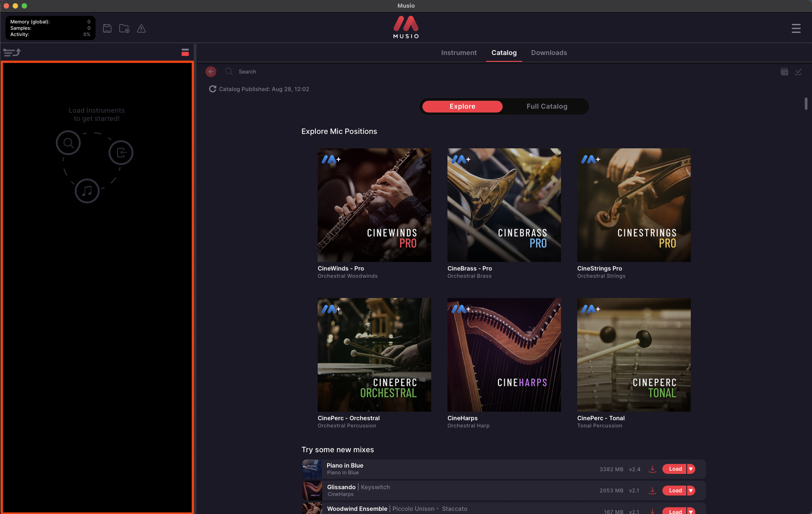Load the Glissando Keyswitch mix

tap(675, 491)
